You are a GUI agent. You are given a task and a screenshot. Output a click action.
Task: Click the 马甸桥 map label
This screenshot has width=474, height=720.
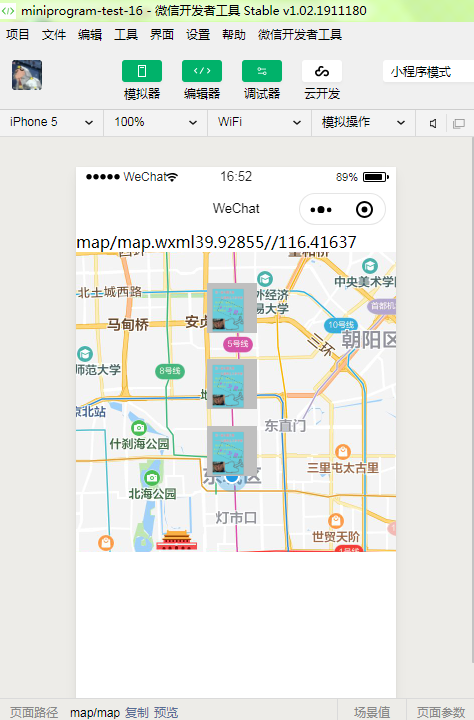point(128,325)
